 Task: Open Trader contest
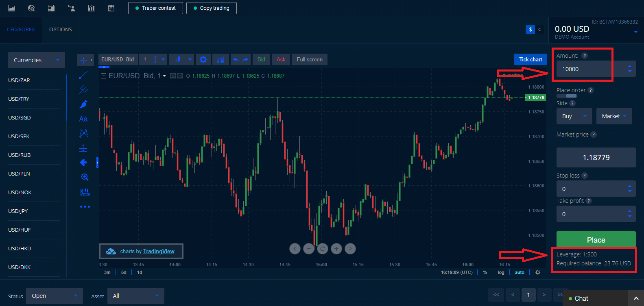pyautogui.click(x=155, y=8)
